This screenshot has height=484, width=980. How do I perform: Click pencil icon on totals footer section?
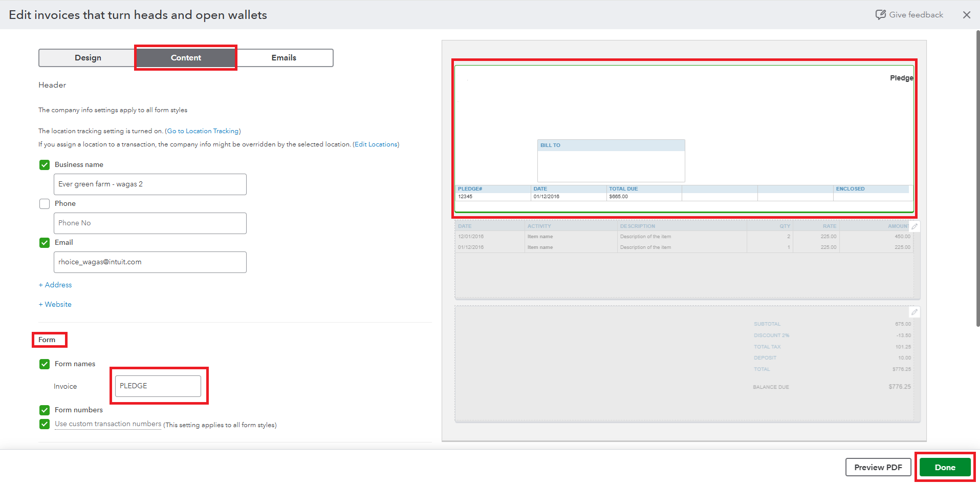pyautogui.click(x=914, y=312)
